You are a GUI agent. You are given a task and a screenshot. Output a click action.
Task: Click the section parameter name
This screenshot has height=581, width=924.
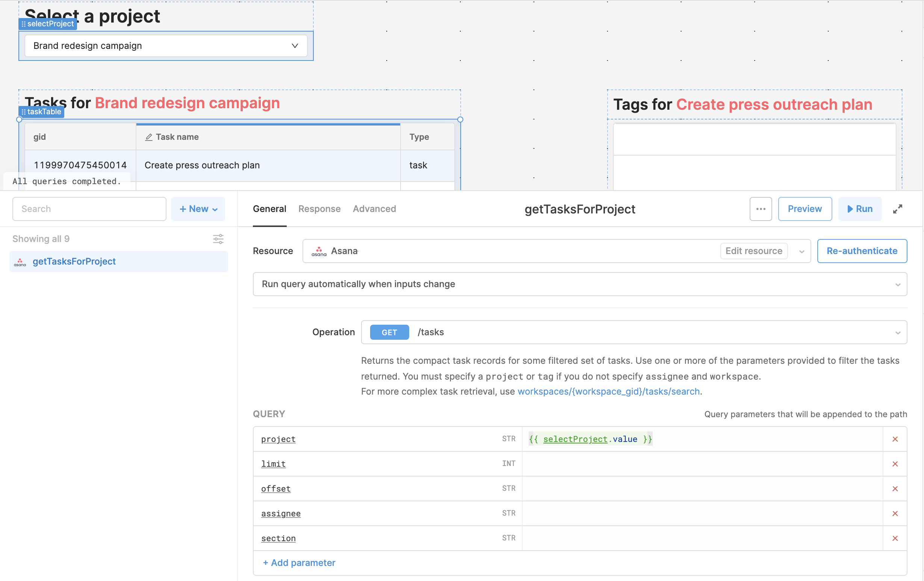278,539
